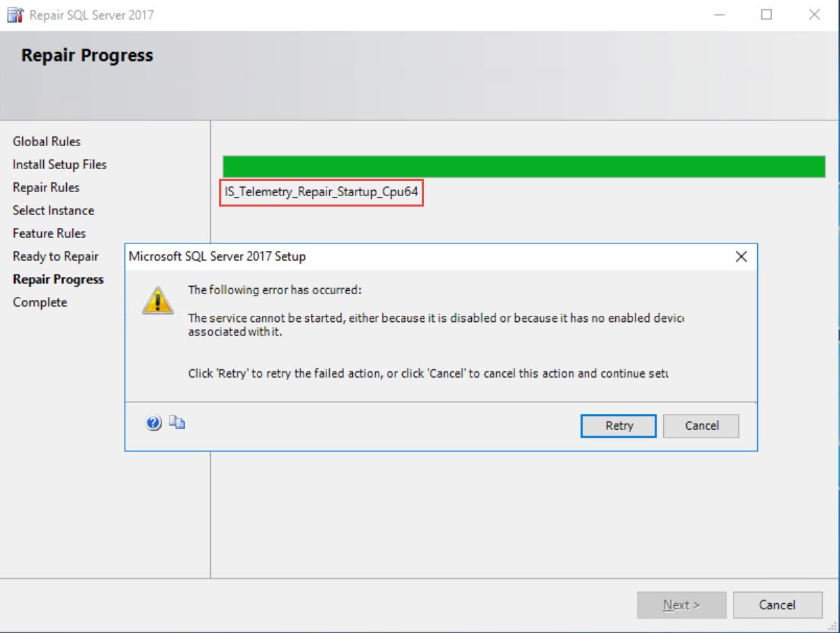Select Complete step in sidebar
Image resolution: width=840 pixels, height=633 pixels.
coord(40,302)
